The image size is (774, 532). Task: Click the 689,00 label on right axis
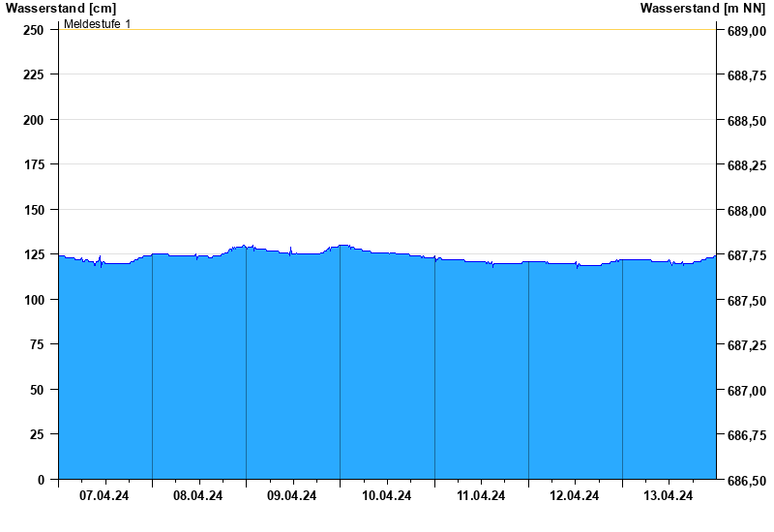point(746,31)
